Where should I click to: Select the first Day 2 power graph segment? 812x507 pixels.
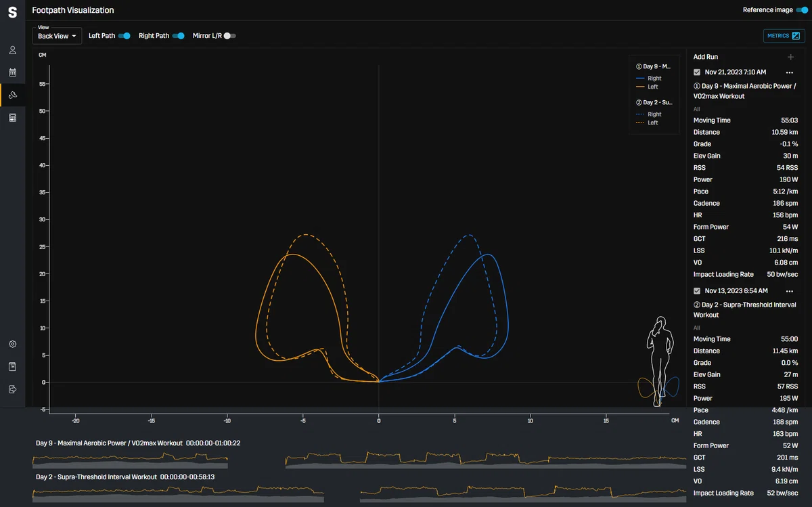[x=179, y=493]
